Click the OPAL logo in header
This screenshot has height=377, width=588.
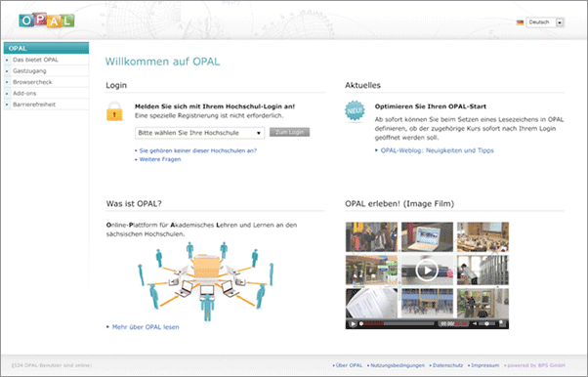point(47,21)
